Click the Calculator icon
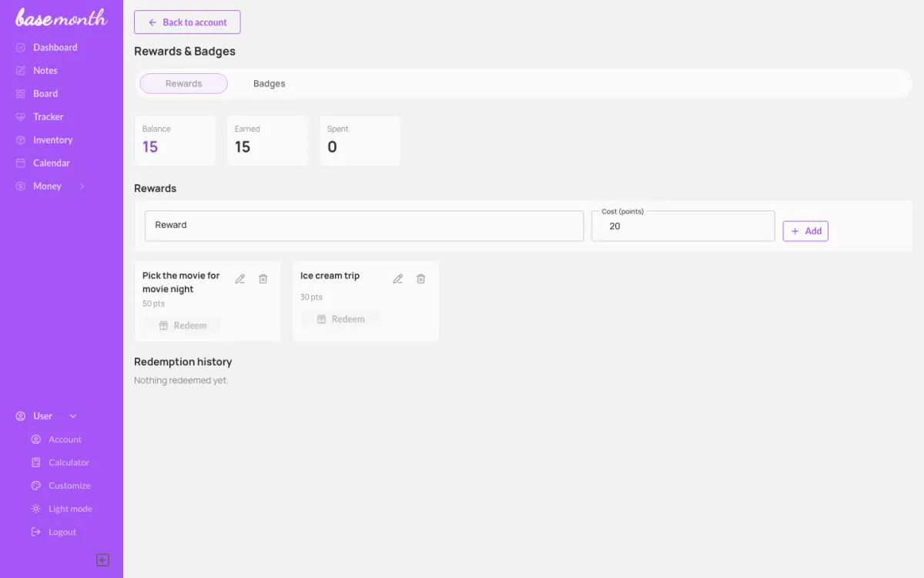Screen dimensions: 924x578 coord(35,462)
